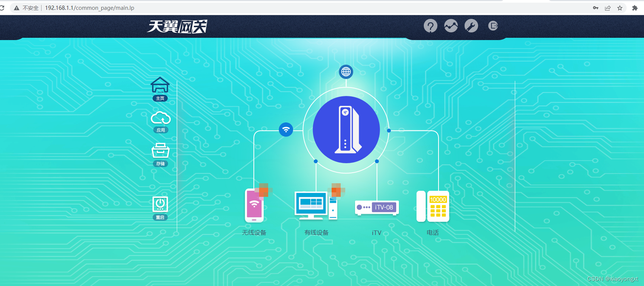Click the 有线设备 label
The width and height of the screenshot is (644, 286).
click(x=317, y=232)
